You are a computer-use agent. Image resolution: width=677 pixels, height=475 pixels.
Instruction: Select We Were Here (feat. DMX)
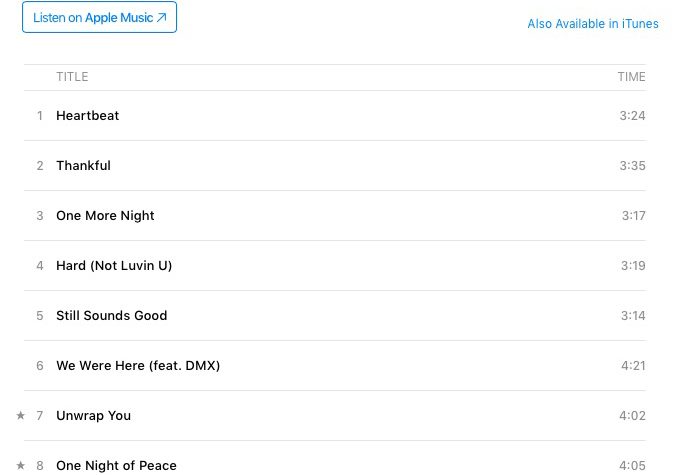(138, 366)
